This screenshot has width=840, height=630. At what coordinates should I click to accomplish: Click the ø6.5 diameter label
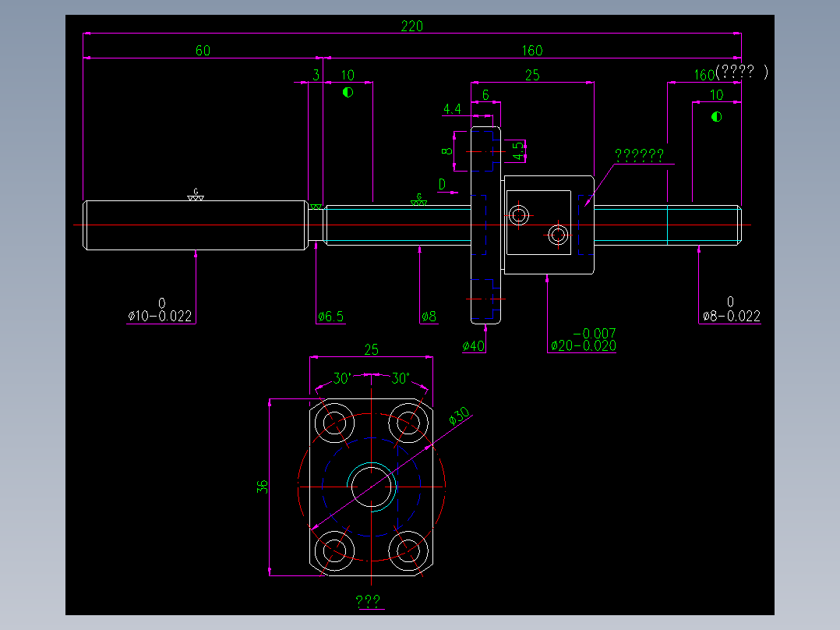pyautogui.click(x=330, y=317)
